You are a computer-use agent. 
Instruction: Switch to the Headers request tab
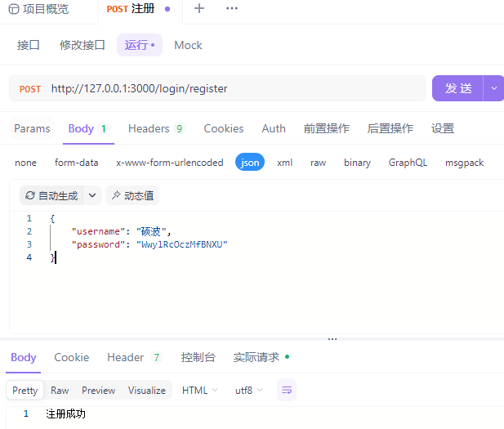coord(155,128)
